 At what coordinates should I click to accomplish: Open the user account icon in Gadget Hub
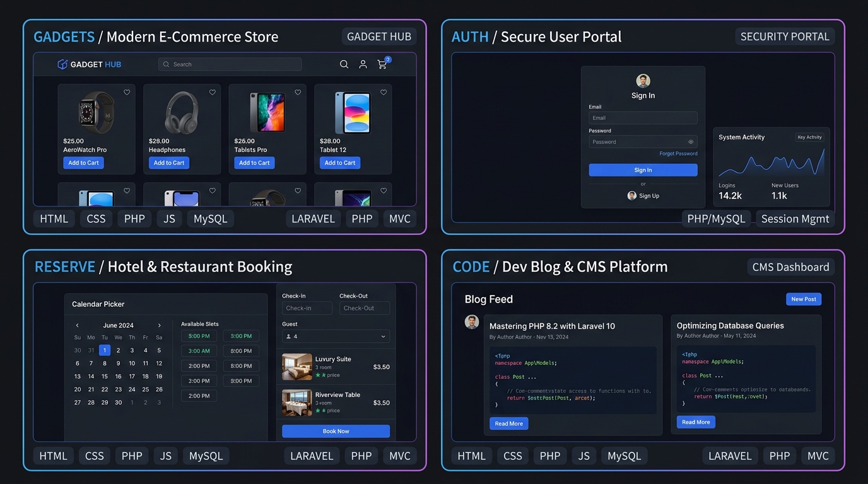363,64
